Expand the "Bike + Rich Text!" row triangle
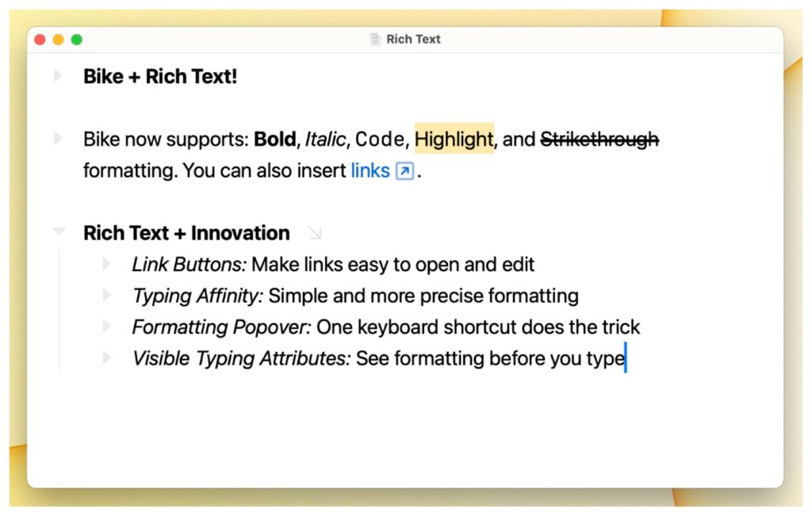The image size is (812, 516). point(58,76)
